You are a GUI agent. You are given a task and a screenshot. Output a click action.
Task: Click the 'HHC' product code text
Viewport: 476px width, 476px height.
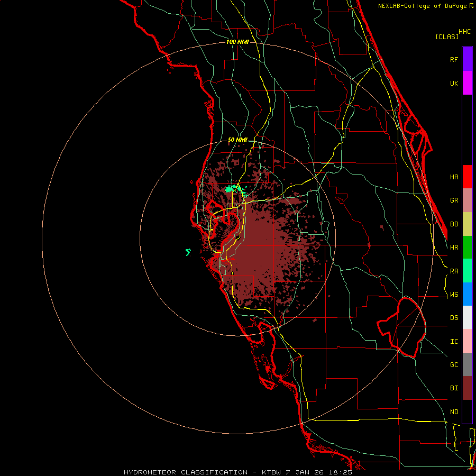[x=465, y=32]
